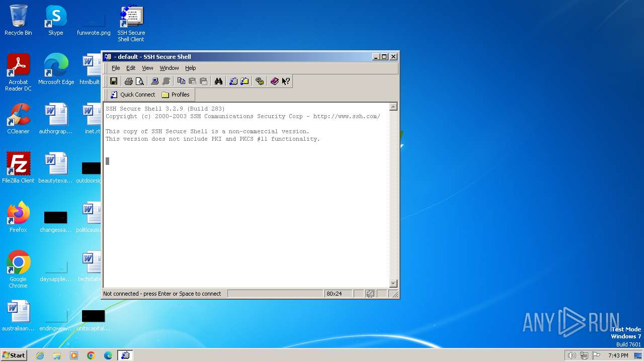This screenshot has width=644, height=362.
Task: Click the Paste Selection toolbar icon
Action: tap(204, 81)
